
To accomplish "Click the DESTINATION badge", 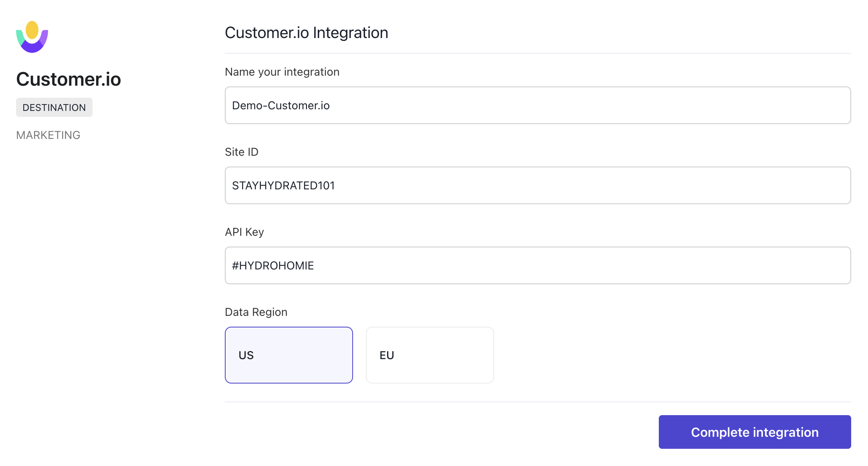I will tap(54, 107).
